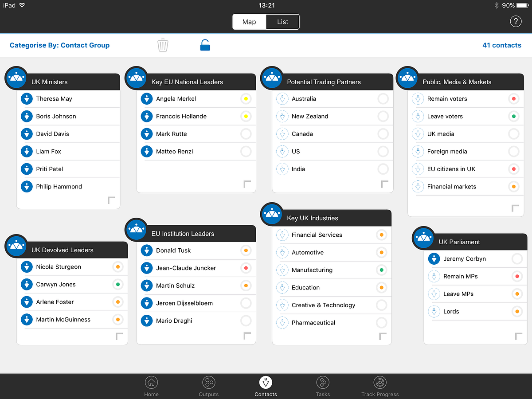The image size is (532, 399).
Task: Toggle the status circle for Jeremy Corbyn
Action: (517, 259)
